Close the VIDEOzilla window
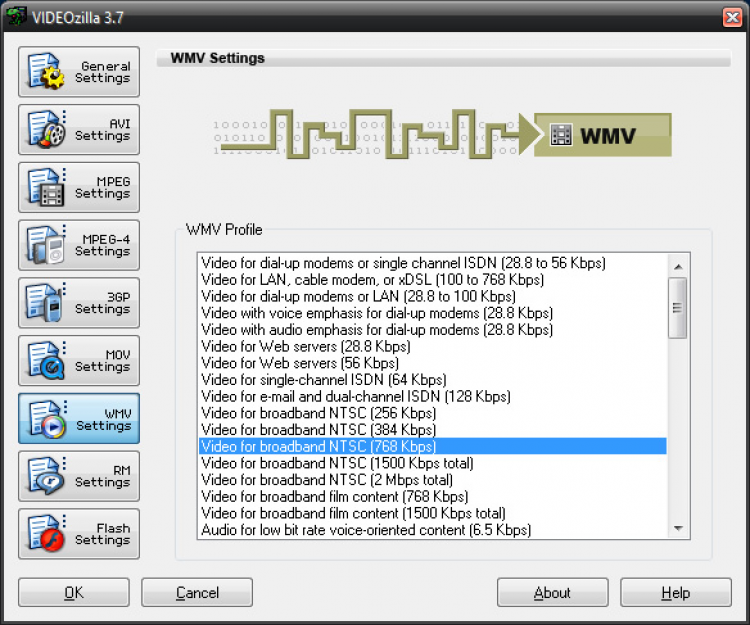 (732, 18)
